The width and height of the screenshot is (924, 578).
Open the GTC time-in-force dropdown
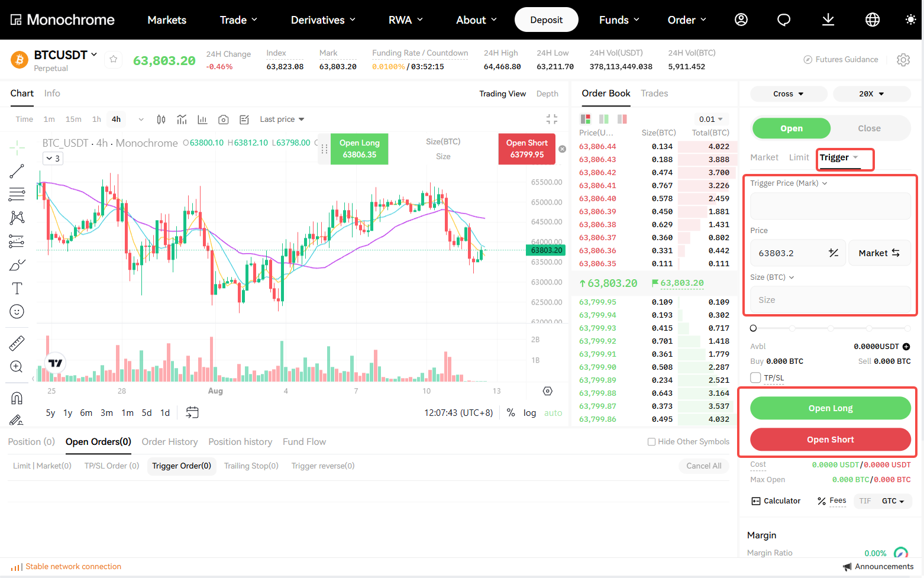[893, 501]
